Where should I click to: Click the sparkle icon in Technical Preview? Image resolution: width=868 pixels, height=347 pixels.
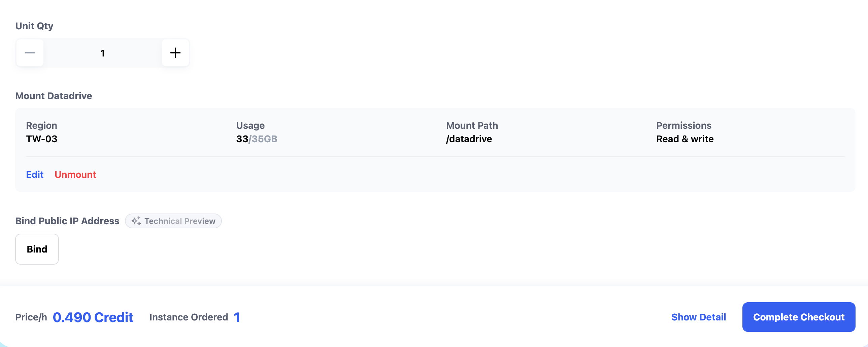point(136,221)
